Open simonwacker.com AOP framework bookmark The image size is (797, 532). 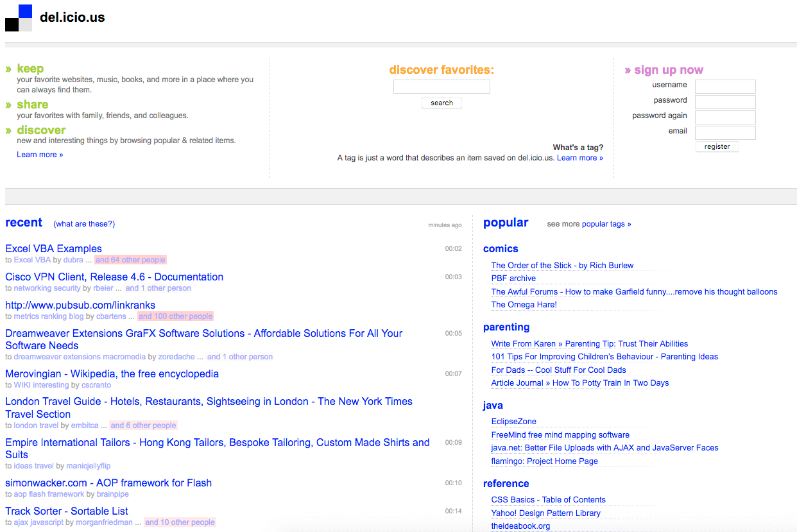coord(108,483)
